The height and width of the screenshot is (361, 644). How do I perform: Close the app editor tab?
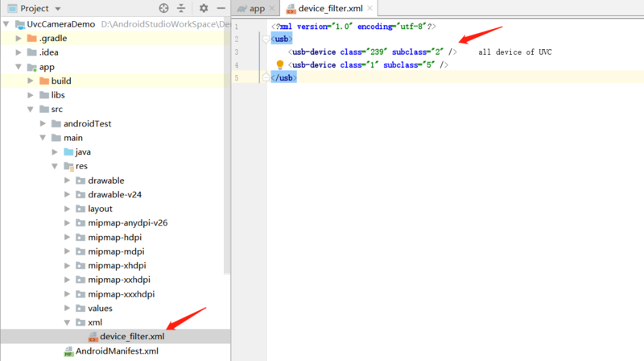[272, 8]
